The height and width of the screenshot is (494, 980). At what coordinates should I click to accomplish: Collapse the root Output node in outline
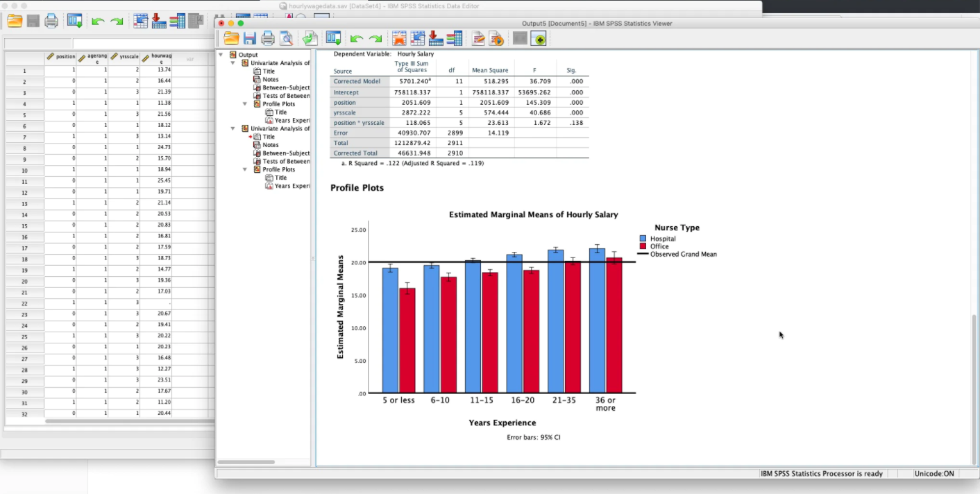(221, 55)
